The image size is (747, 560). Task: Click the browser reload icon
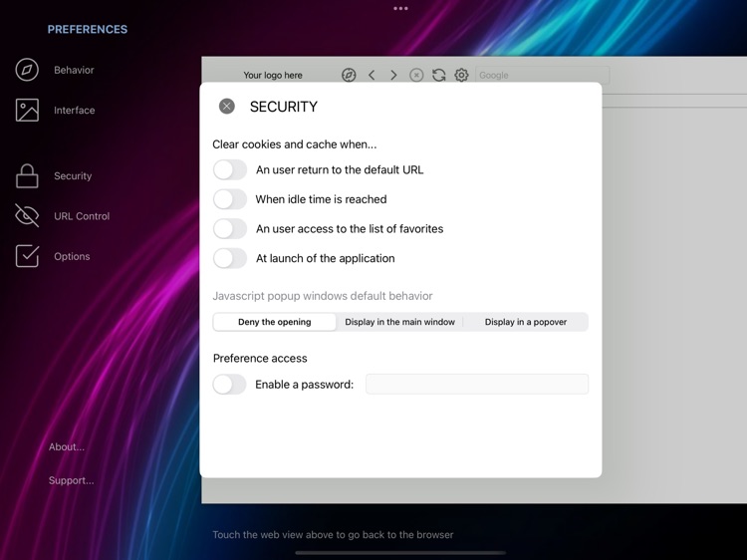439,75
